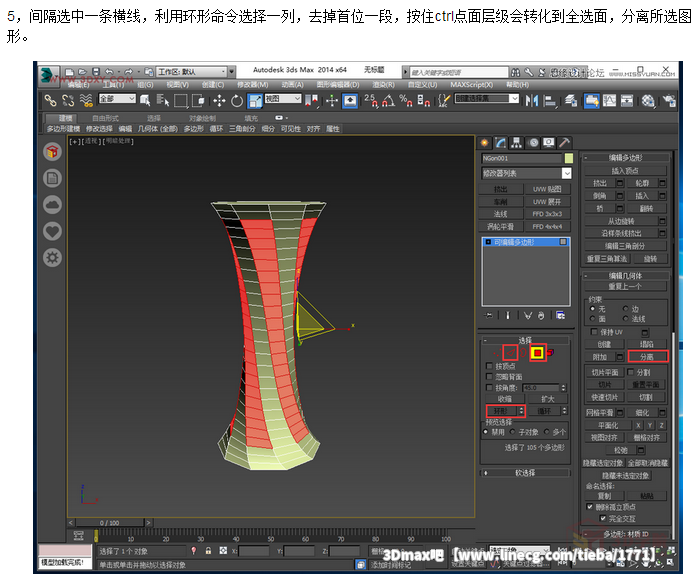Click the 扩大 grow selection button

548,399
